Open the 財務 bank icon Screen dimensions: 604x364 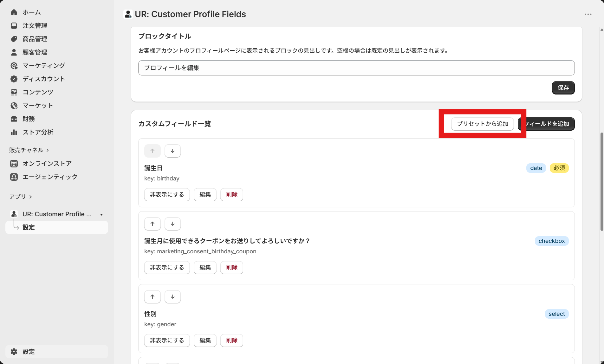[14, 119]
